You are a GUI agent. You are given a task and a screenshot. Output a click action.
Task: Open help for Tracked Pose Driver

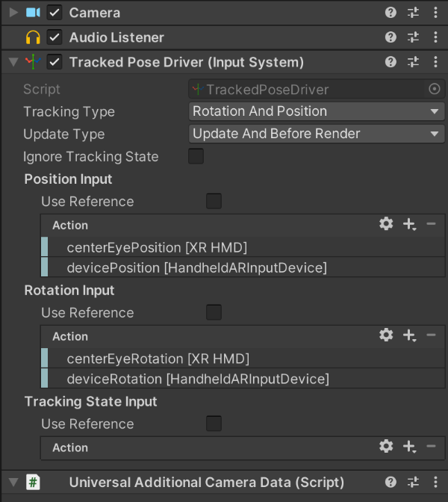(391, 62)
